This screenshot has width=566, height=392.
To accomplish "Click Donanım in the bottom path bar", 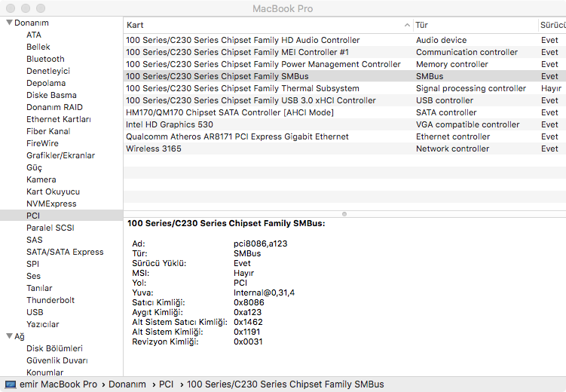I will [x=127, y=384].
